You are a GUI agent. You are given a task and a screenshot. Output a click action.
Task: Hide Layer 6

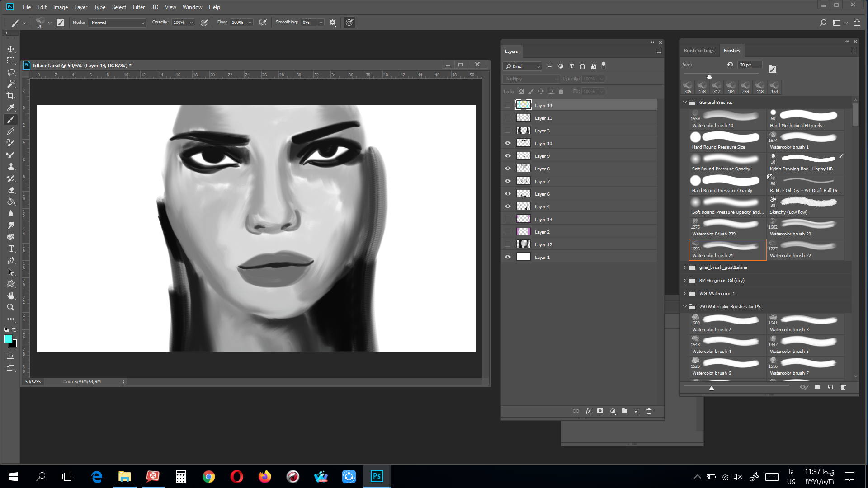click(508, 194)
